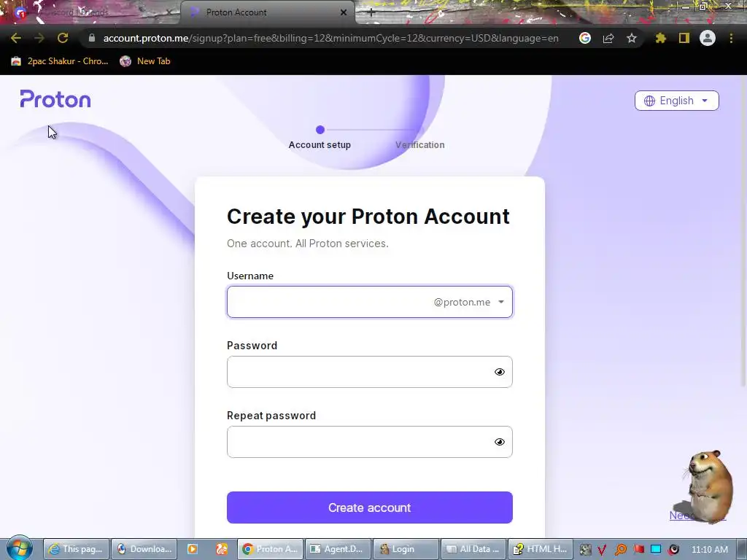The image size is (747, 560).
Task: Open the browser side panel icon
Action: click(684, 38)
